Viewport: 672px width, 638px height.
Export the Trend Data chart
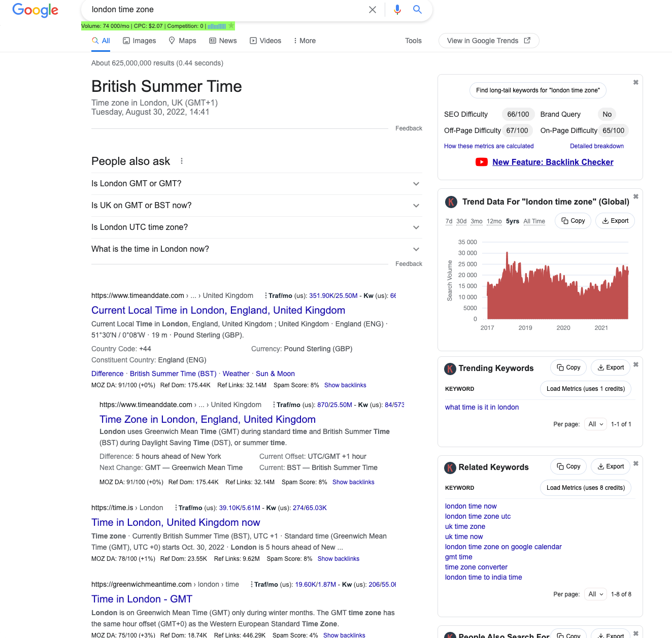point(615,221)
